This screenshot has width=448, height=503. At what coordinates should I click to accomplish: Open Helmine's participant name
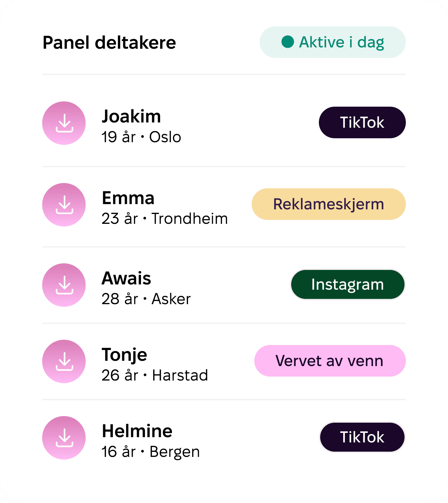coord(137,431)
